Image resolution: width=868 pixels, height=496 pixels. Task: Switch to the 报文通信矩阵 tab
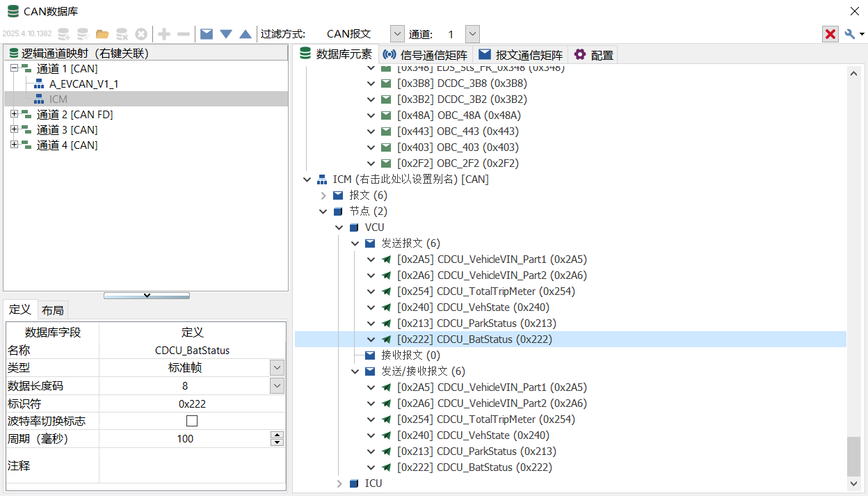coord(521,55)
